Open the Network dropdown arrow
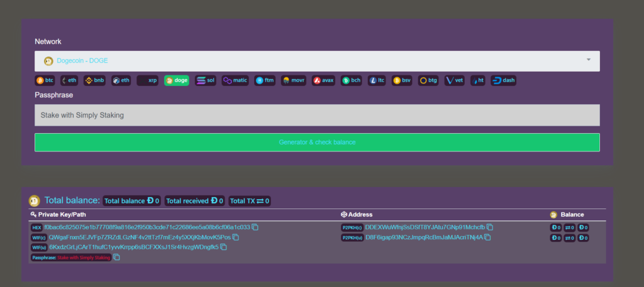The height and width of the screenshot is (287, 644). click(589, 60)
